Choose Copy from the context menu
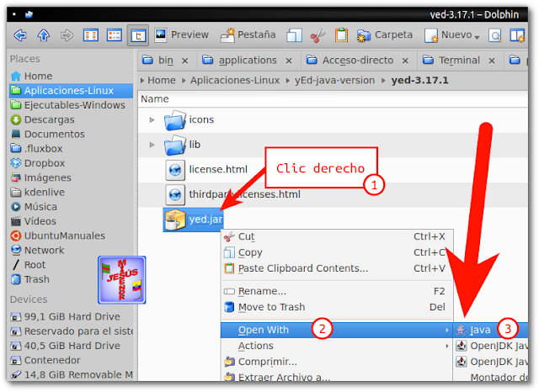The width and height of the screenshot is (539, 392). [337, 252]
